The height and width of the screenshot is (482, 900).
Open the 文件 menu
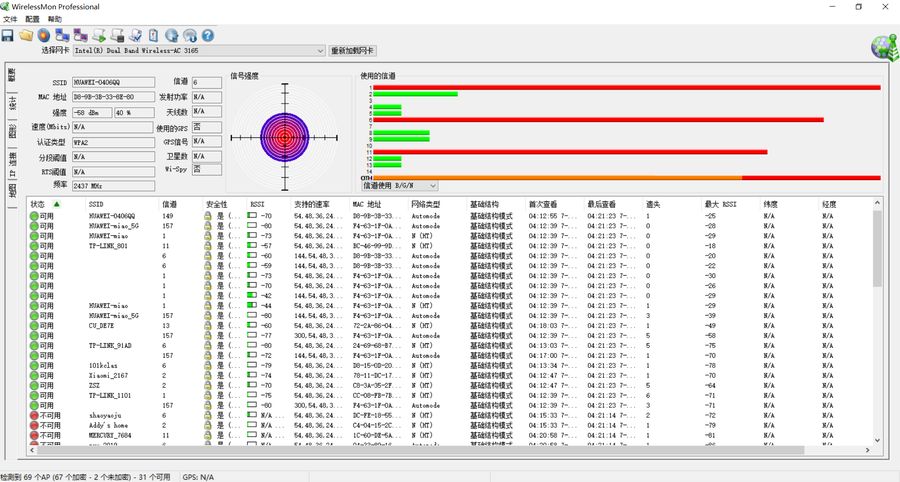click(x=10, y=19)
